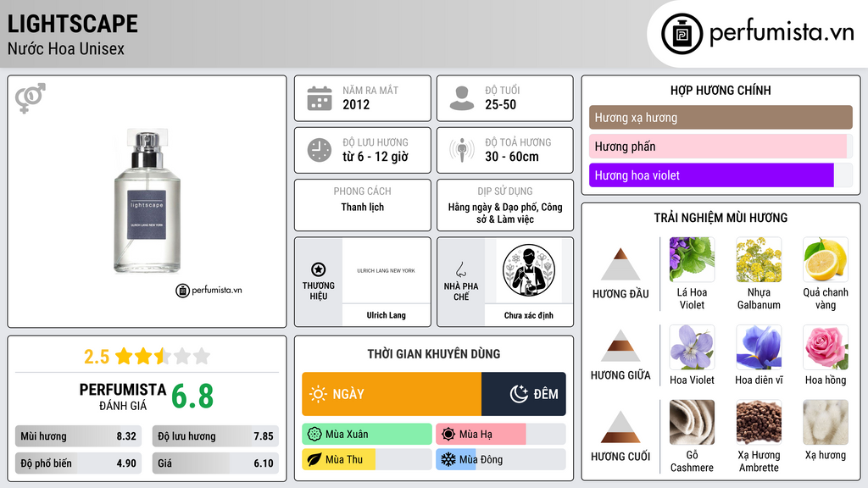Click the Lightscape perfume bottle photo
Screen dimensions: 868x488
147,201
